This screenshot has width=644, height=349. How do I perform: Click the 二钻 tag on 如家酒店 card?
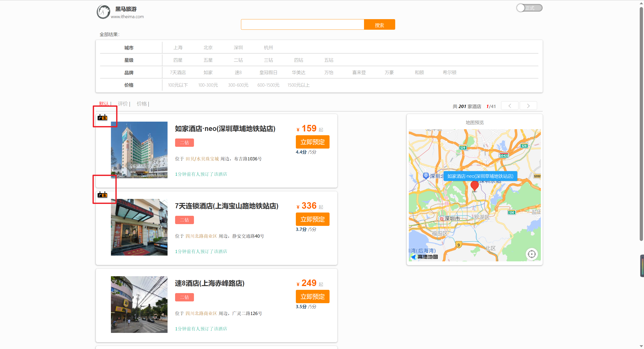tap(184, 143)
